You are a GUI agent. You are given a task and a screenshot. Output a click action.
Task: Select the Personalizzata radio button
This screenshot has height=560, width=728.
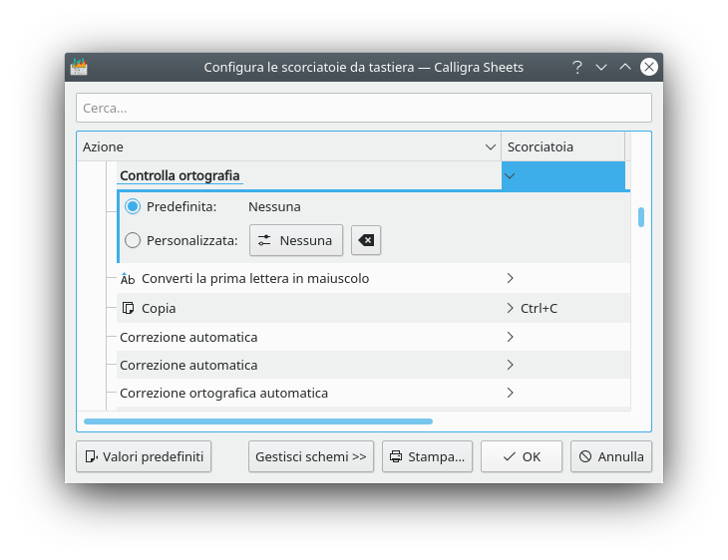click(x=133, y=240)
